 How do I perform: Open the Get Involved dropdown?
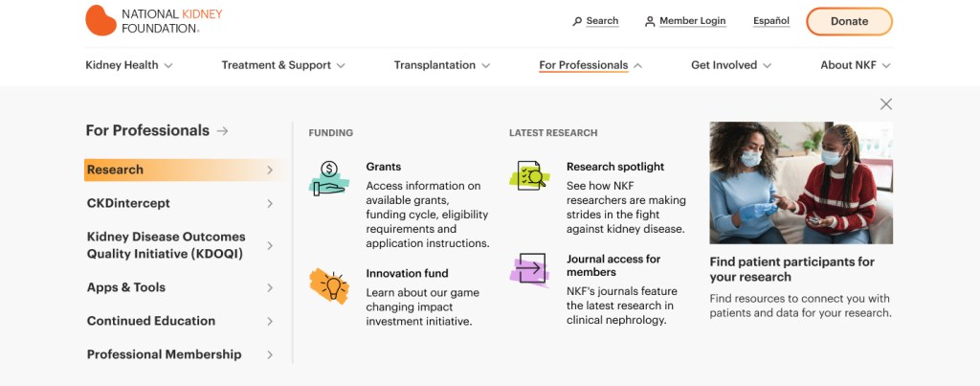731,65
